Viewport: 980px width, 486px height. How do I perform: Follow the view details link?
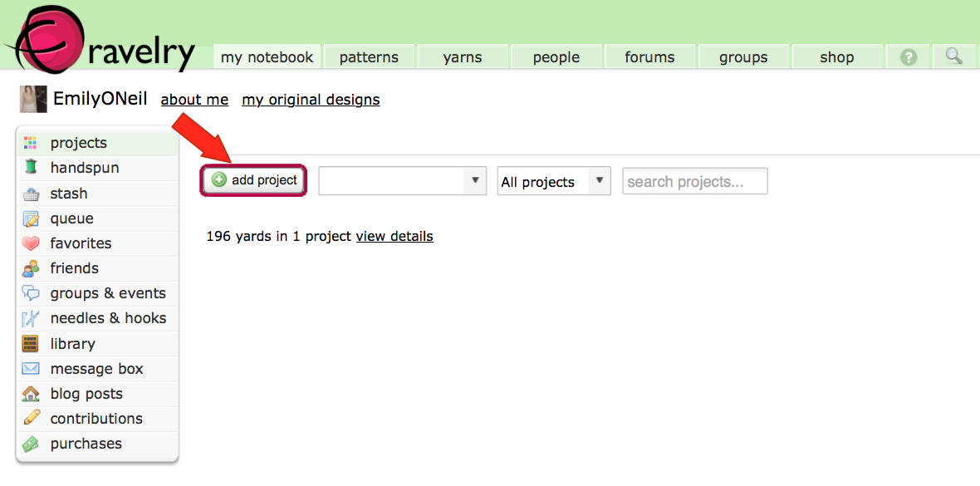(x=394, y=236)
